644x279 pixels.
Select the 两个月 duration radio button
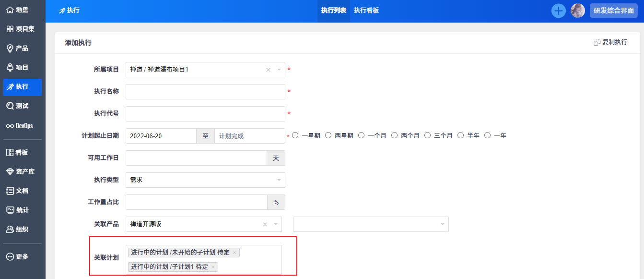[395, 135]
